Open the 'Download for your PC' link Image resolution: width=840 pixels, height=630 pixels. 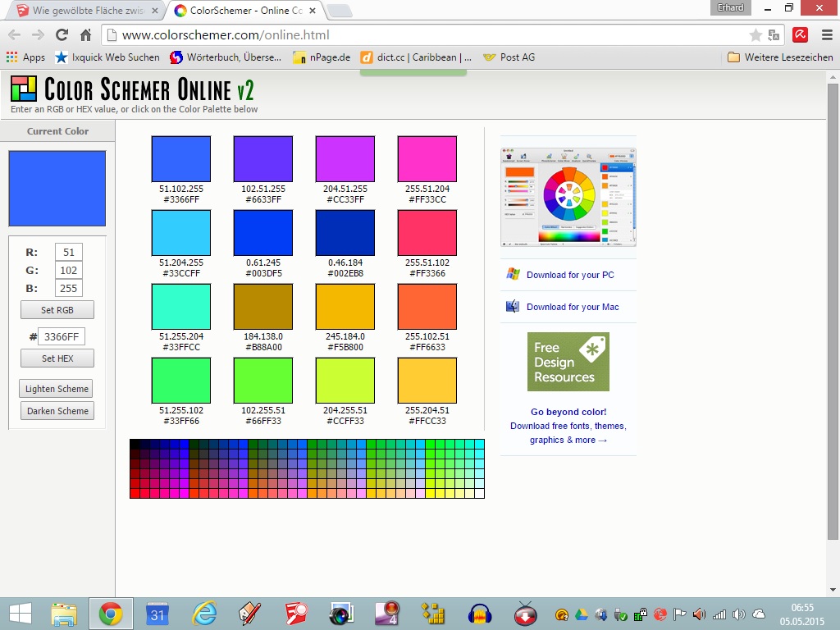tap(569, 275)
